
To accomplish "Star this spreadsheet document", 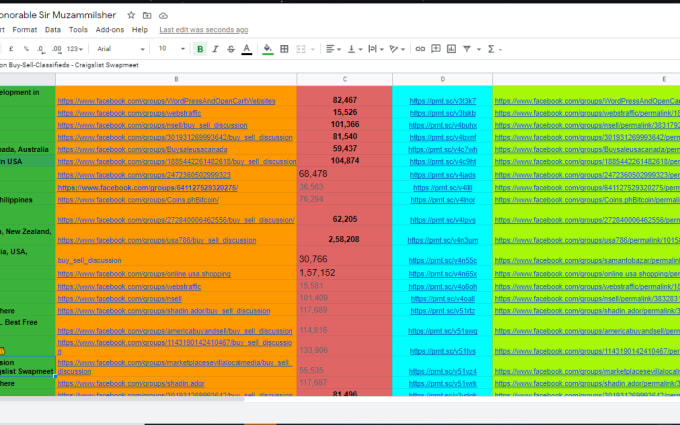I will tap(131, 15).
